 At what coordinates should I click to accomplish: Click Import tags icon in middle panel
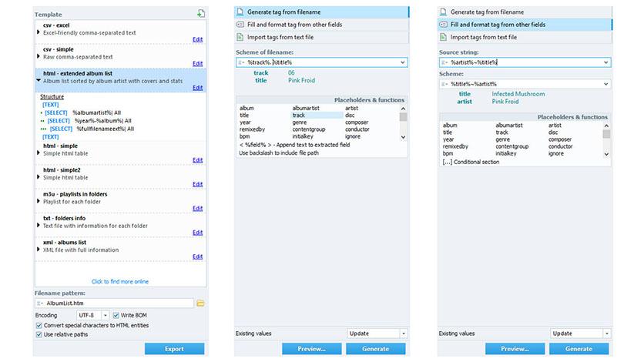pyautogui.click(x=240, y=37)
